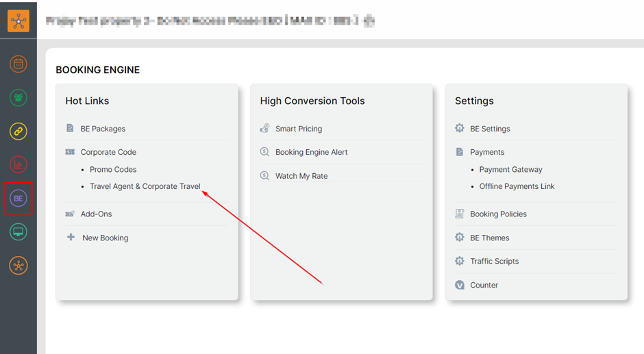Open the orange calendar sidebar icon
This screenshot has height=354, width=644.
tap(18, 65)
